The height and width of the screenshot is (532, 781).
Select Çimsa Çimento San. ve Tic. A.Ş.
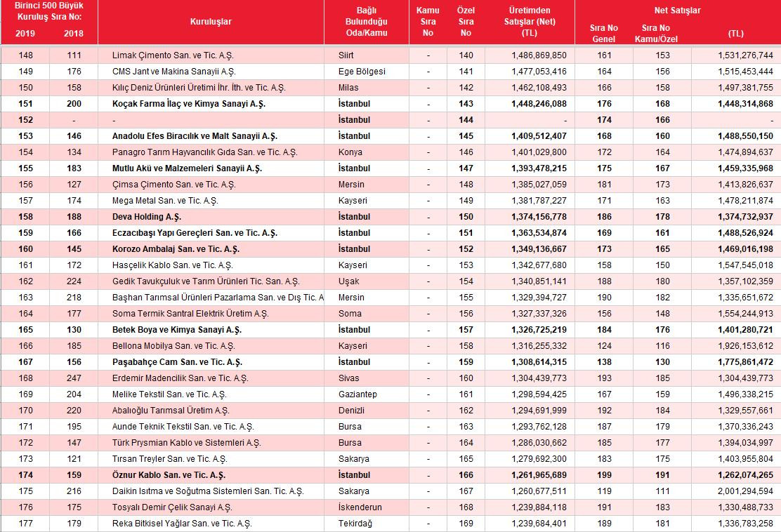pyautogui.click(x=174, y=184)
